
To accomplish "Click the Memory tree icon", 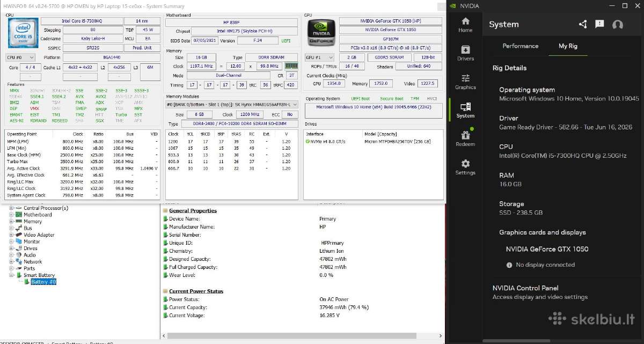I will 19,221.
